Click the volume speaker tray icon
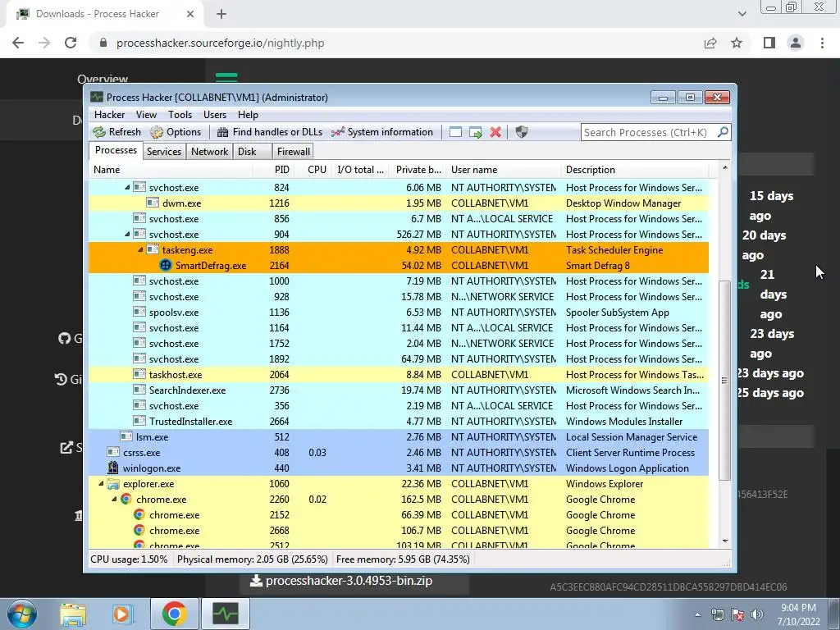Image resolution: width=840 pixels, height=630 pixels. click(x=756, y=614)
